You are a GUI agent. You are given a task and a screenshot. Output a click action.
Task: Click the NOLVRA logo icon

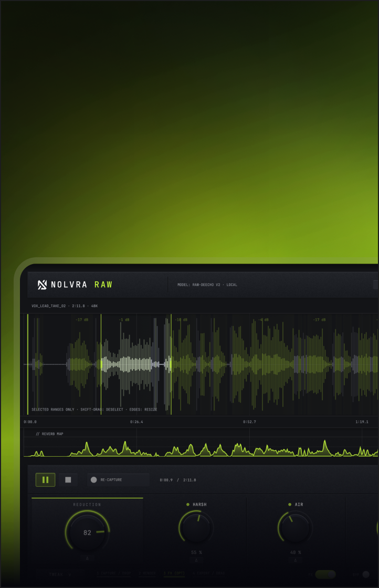pos(42,285)
